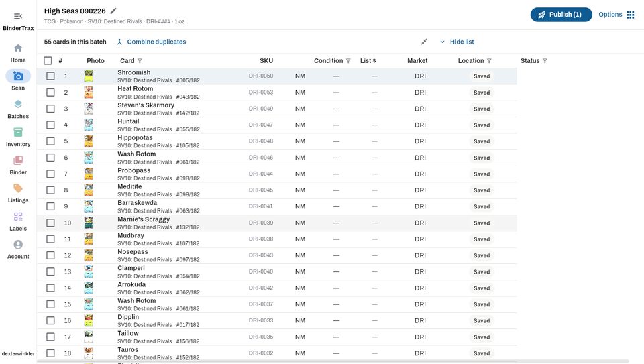The height and width of the screenshot is (364, 644).
Task: Open the Options link
Action: [610, 14]
